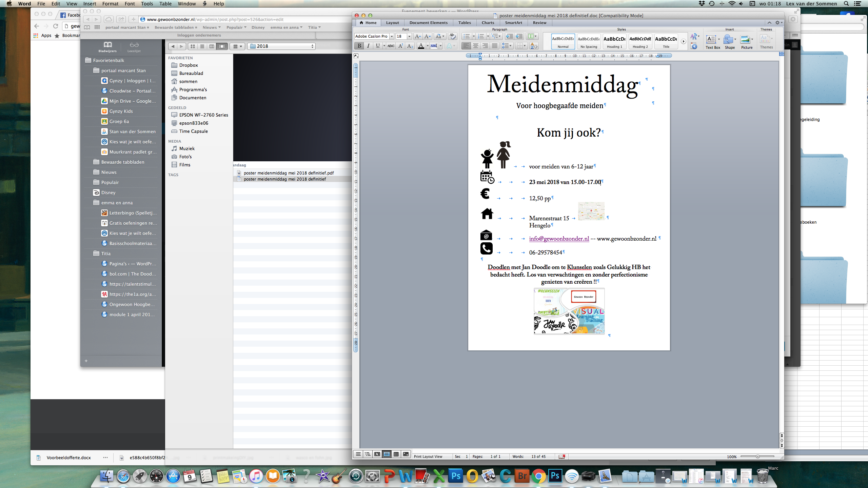This screenshot has width=868, height=488.
Task: Click Finder column view button
Action: tap(212, 46)
